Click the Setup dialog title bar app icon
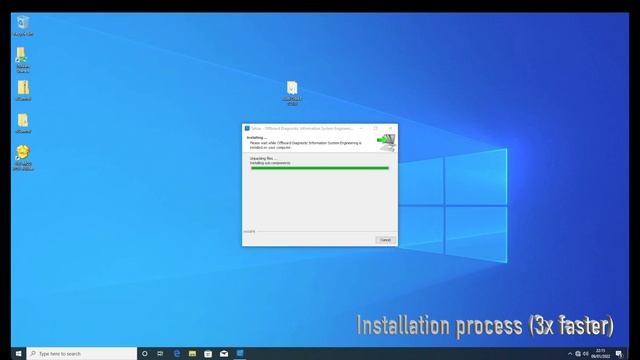 pyautogui.click(x=247, y=128)
